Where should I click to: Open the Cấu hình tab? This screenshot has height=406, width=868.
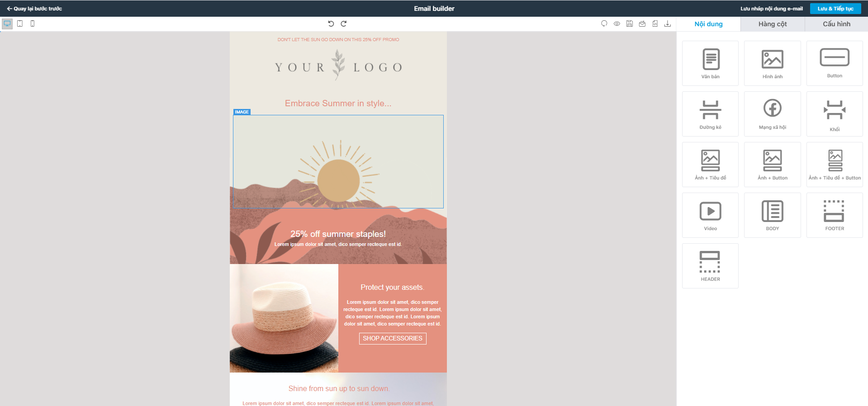tap(836, 24)
